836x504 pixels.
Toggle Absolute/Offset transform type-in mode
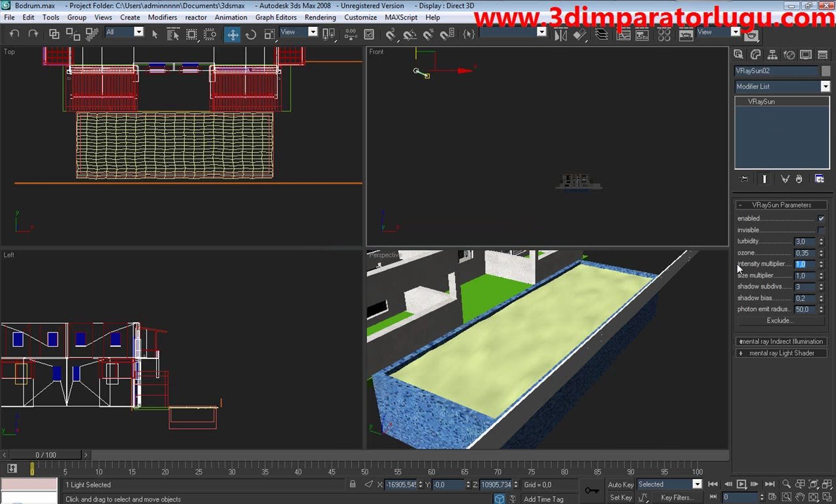coord(369,484)
